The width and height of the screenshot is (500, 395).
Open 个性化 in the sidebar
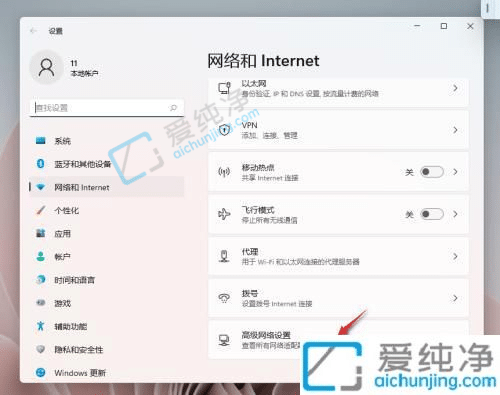coord(107,210)
